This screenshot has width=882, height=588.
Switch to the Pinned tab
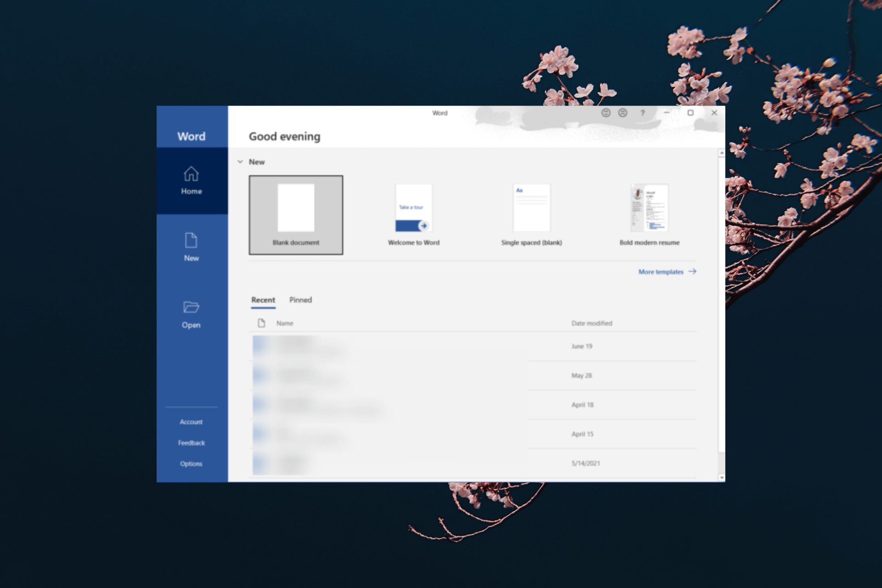pyautogui.click(x=300, y=300)
